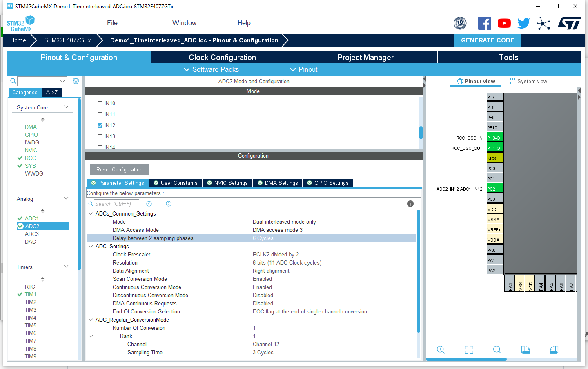The image size is (588, 369).
Task: Enable the IN11 channel checkbox
Action: [x=100, y=115]
